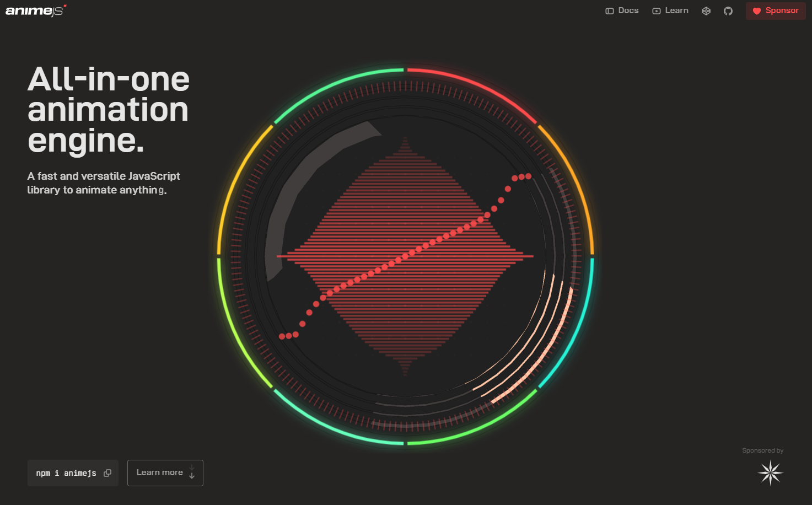The height and width of the screenshot is (505, 812).
Task: Click the heart icon in Sponsor button
Action: [x=757, y=11]
